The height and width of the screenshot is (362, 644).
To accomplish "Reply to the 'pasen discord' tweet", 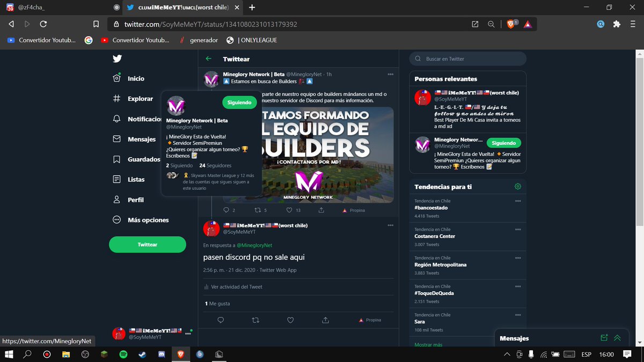I will tap(221, 320).
